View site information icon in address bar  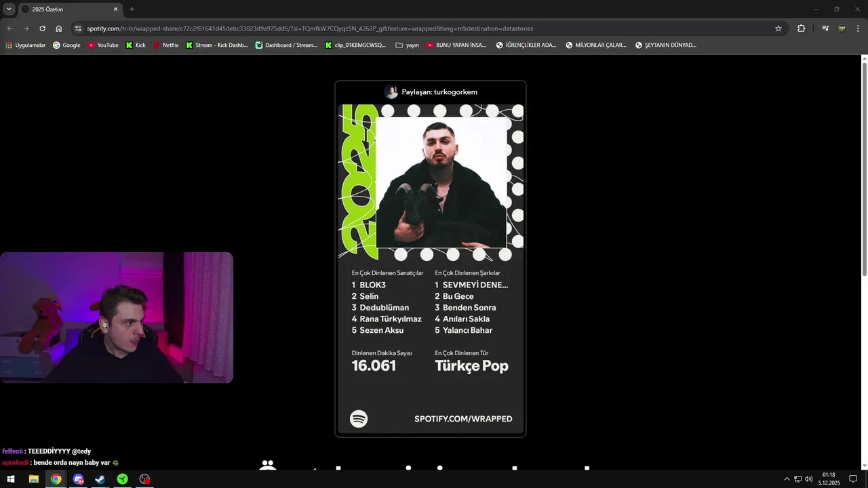tap(78, 28)
